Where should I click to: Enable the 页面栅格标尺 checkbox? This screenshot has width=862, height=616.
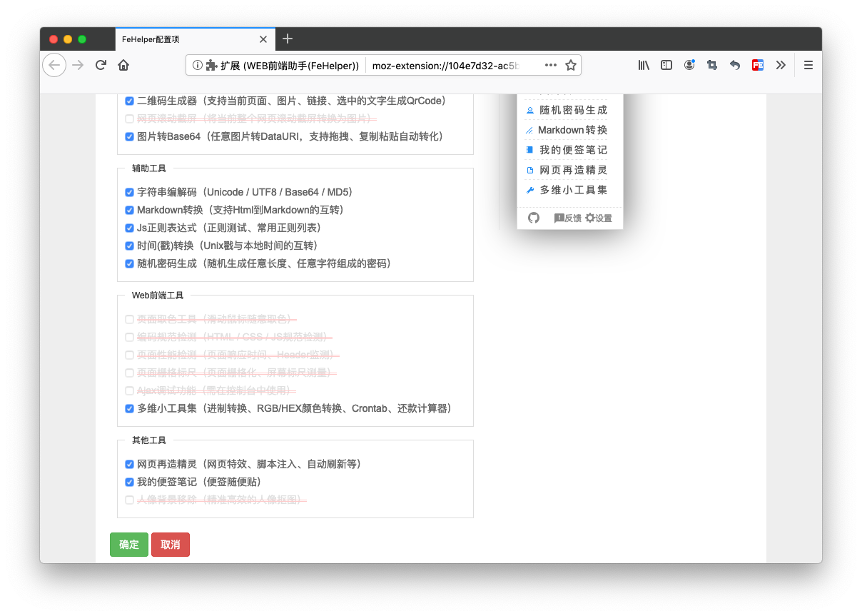[x=129, y=373]
